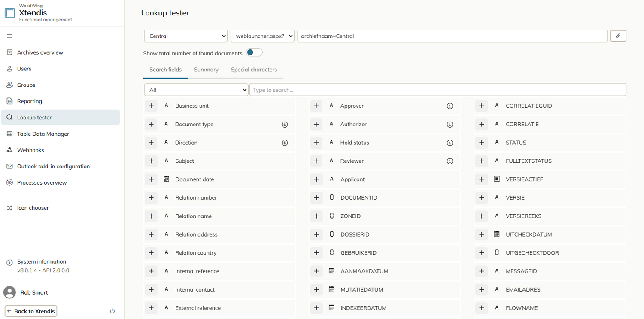Click the power logout icon
This screenshot has height=319, width=644.
(112, 311)
